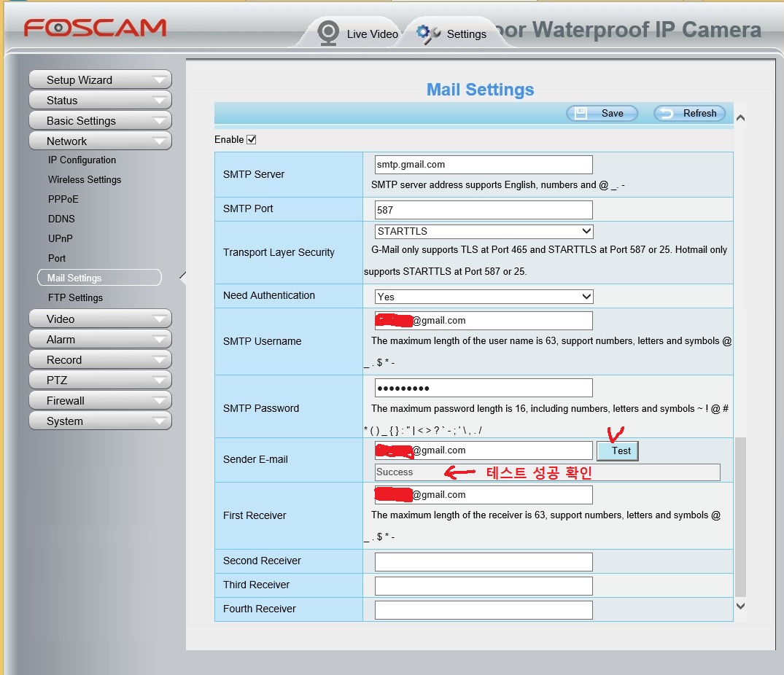Expand the Video section in sidebar

coord(100,319)
